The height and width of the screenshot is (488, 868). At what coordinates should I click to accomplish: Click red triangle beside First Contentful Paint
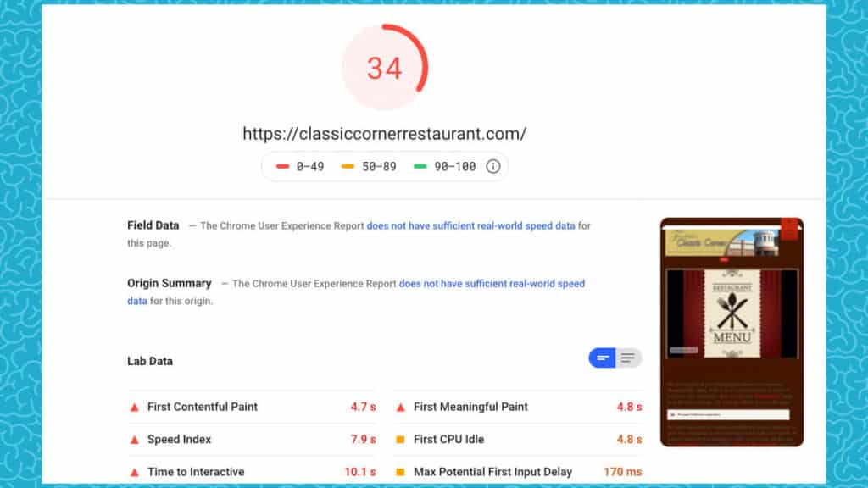coord(134,408)
